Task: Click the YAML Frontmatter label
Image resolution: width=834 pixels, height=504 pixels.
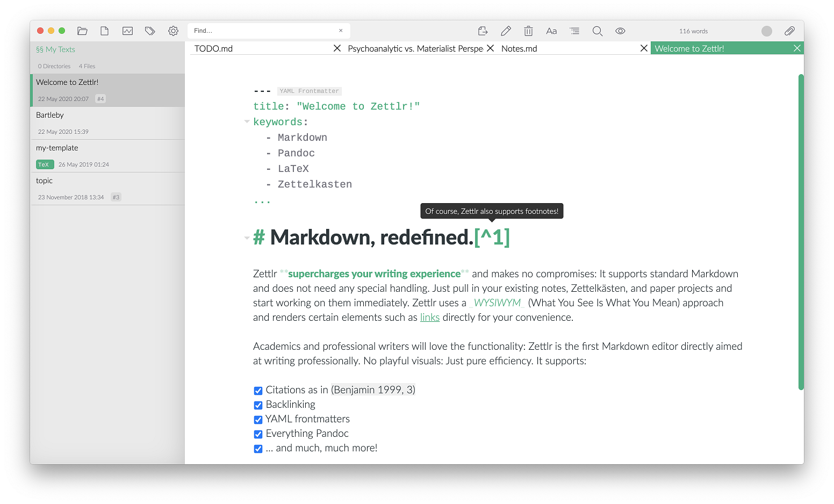Action: coord(310,91)
